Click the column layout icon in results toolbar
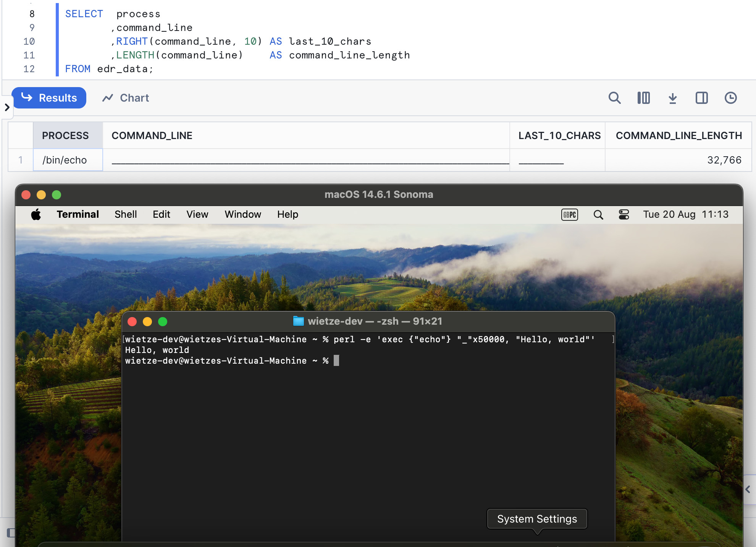 point(643,98)
